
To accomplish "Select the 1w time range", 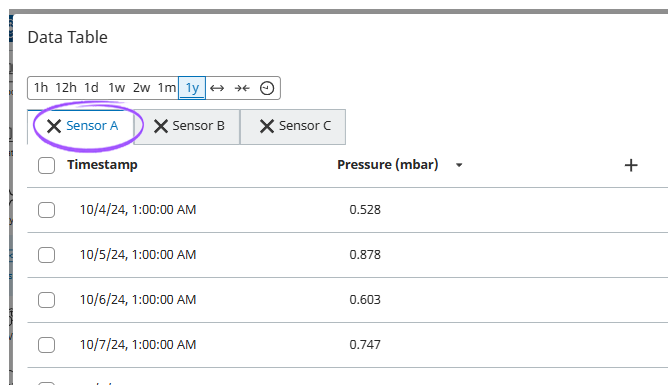I will (x=116, y=88).
